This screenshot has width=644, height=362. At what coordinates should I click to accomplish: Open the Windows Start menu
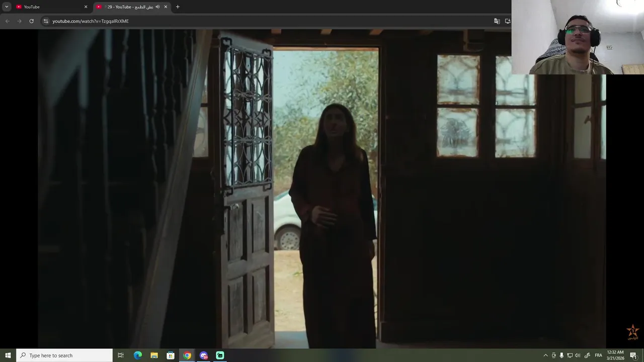8,355
